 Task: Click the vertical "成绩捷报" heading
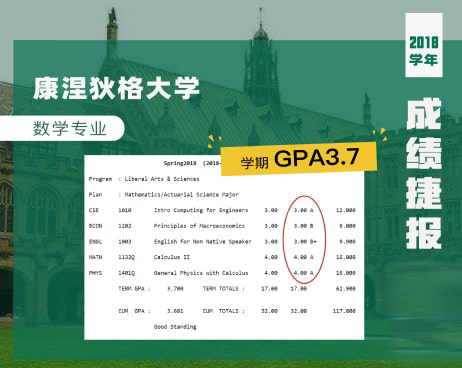click(x=424, y=173)
